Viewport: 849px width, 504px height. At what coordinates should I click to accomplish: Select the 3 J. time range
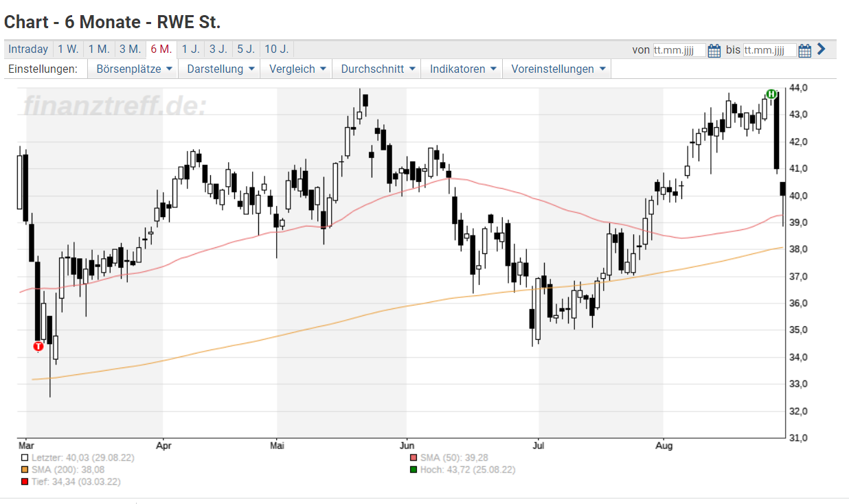tap(218, 49)
